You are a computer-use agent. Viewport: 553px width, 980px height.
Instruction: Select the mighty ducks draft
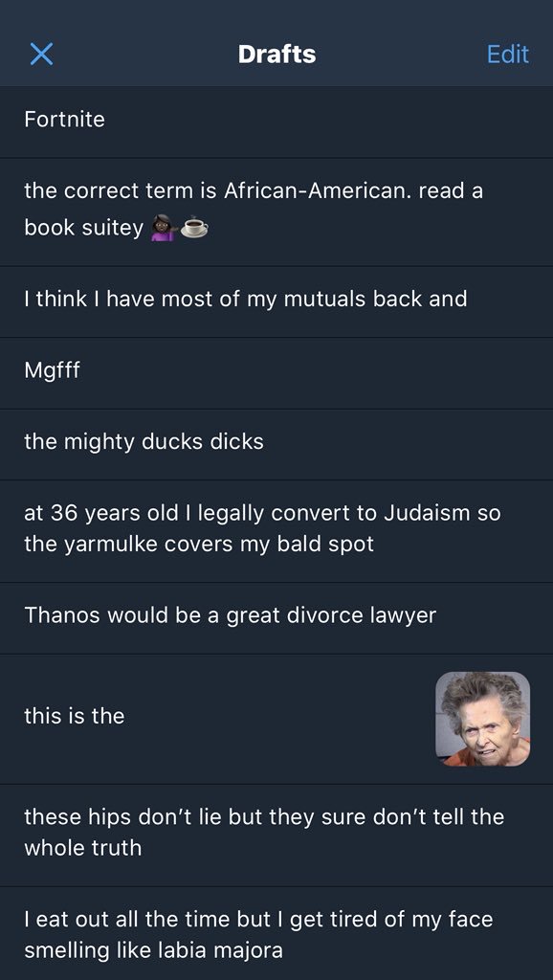(x=276, y=444)
